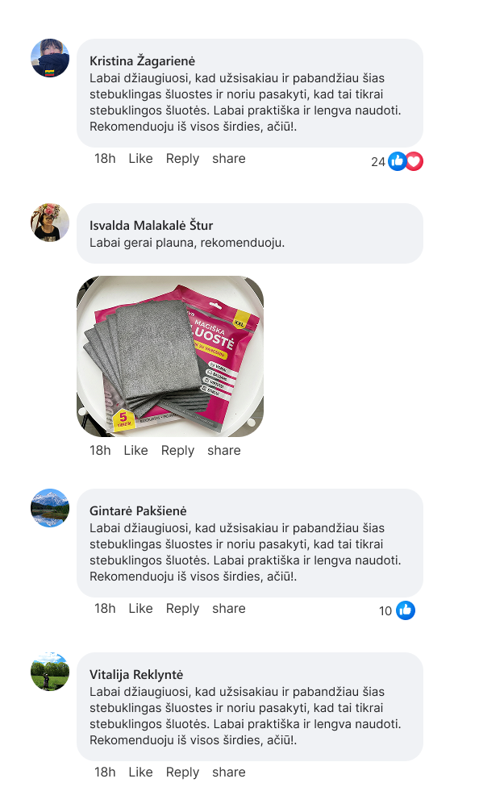The width and height of the screenshot is (504, 812).
Task: Open Vitalija Reklyntė's profile avatar
Action: click(x=50, y=672)
